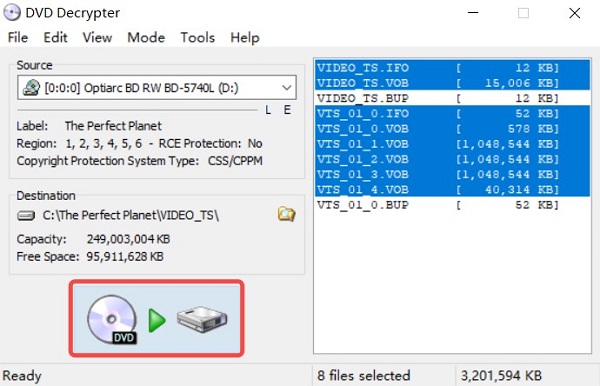Click the 3,201,594 KB status bar total
600x386 pixels.
[501, 375]
